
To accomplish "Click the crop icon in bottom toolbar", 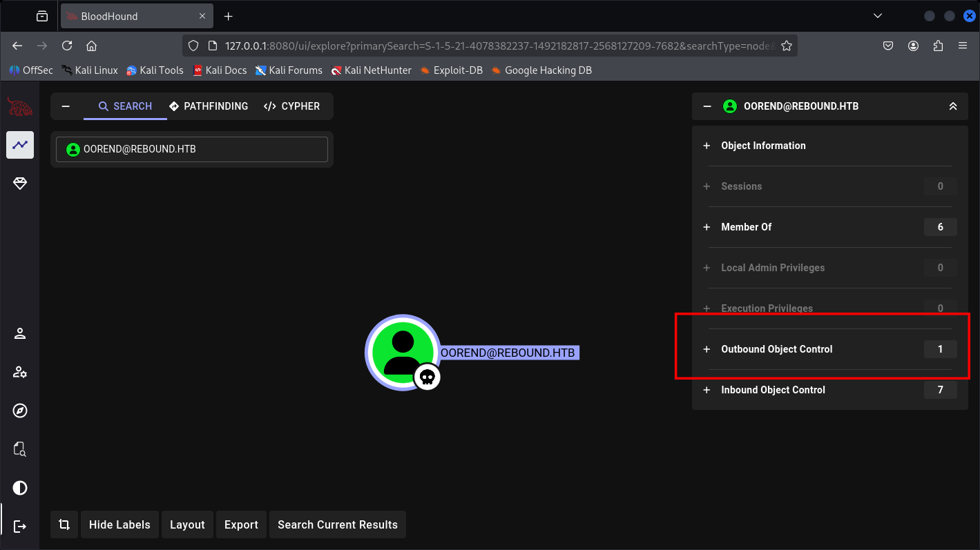I will pos(64,524).
